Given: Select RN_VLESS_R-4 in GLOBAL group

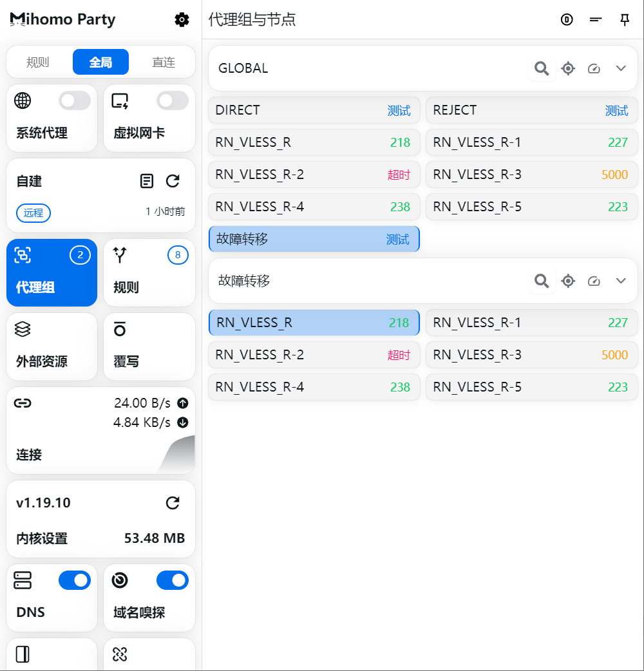Looking at the screenshot, I should [314, 207].
